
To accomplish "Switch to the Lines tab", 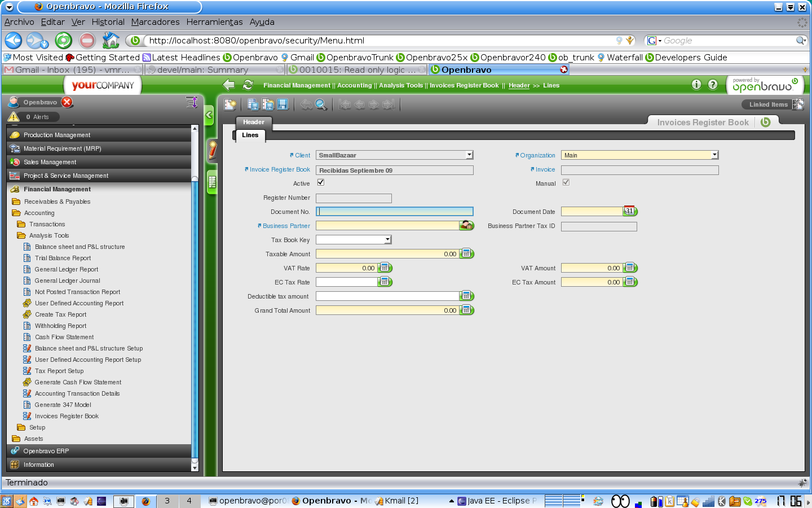I will pyautogui.click(x=250, y=135).
